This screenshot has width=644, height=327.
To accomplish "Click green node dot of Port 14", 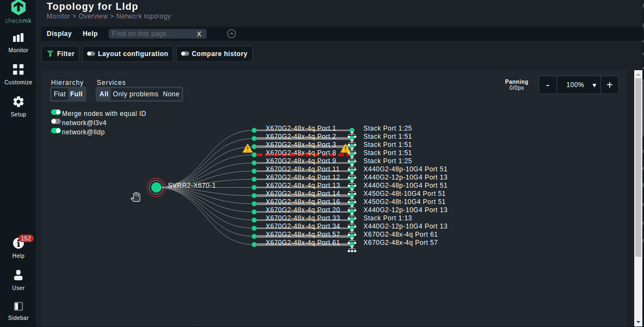I will point(254,195).
